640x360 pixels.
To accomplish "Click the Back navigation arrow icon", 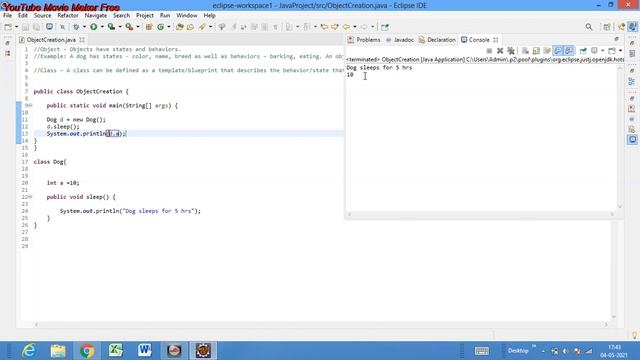I will [346, 27].
